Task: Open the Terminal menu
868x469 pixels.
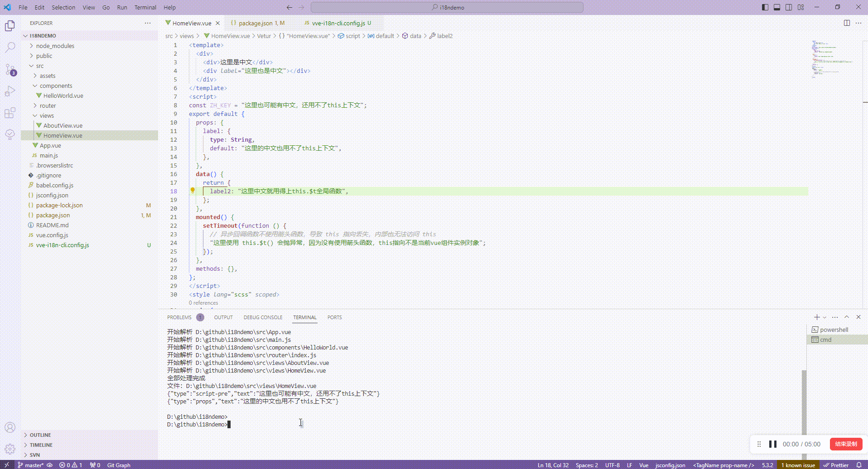Action: (145, 7)
